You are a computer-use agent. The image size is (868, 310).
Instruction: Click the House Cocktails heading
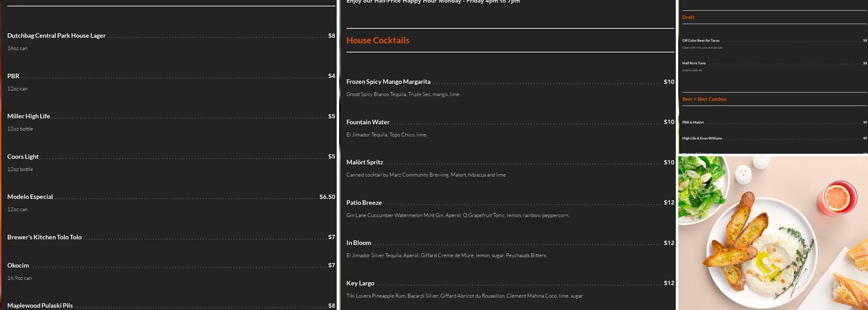point(378,40)
